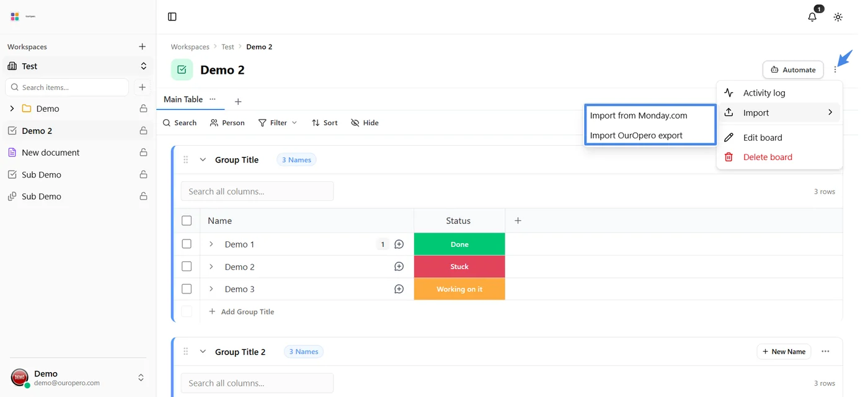Add a new table view tab
Image resolution: width=868 pixels, height=397 pixels.
tap(238, 102)
